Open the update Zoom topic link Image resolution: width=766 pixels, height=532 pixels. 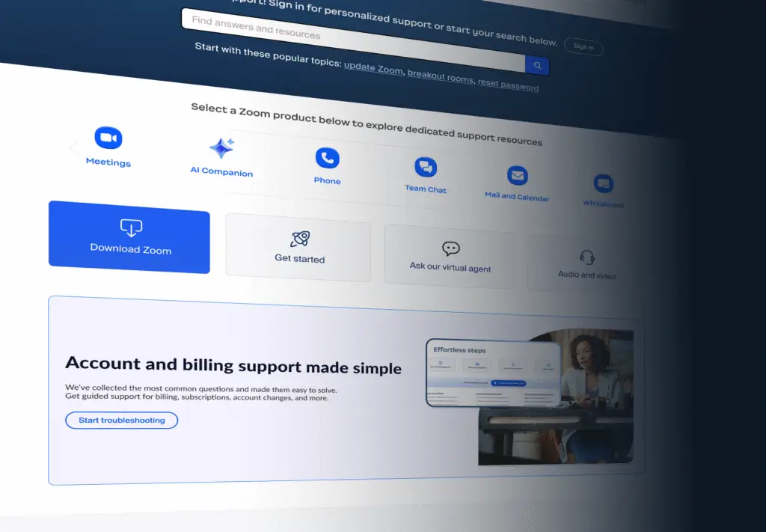[373, 68]
